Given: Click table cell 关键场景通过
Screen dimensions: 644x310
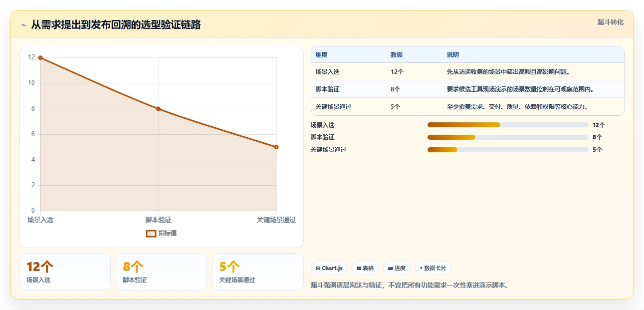Looking at the screenshot, I should tap(334, 107).
